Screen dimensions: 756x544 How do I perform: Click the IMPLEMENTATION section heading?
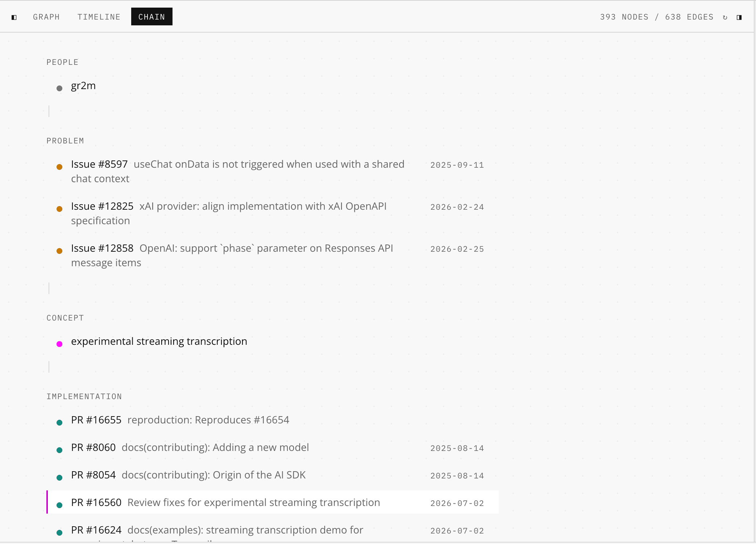tap(84, 397)
